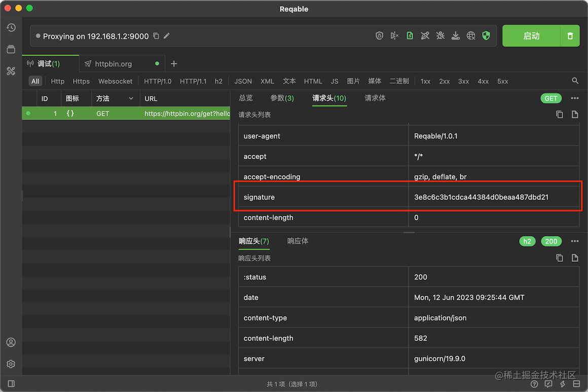Switch to the 响应体 response body tab
This screenshot has width=588, height=392.
pyautogui.click(x=298, y=241)
